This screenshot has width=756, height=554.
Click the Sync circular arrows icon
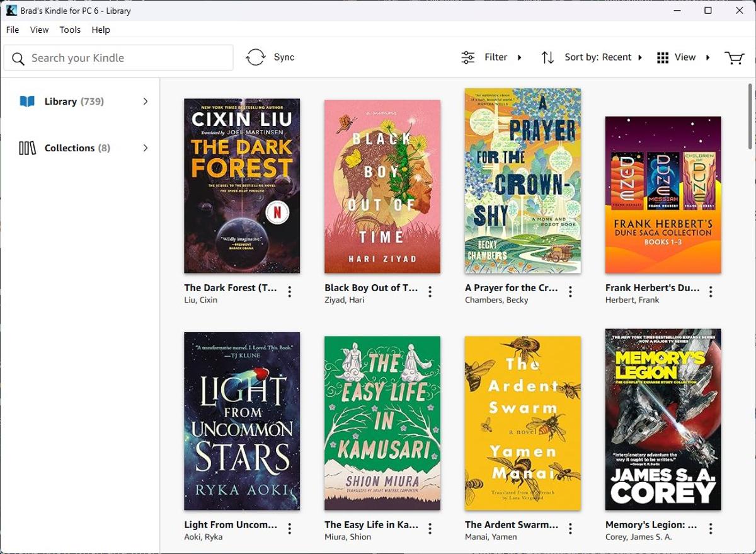click(x=256, y=57)
